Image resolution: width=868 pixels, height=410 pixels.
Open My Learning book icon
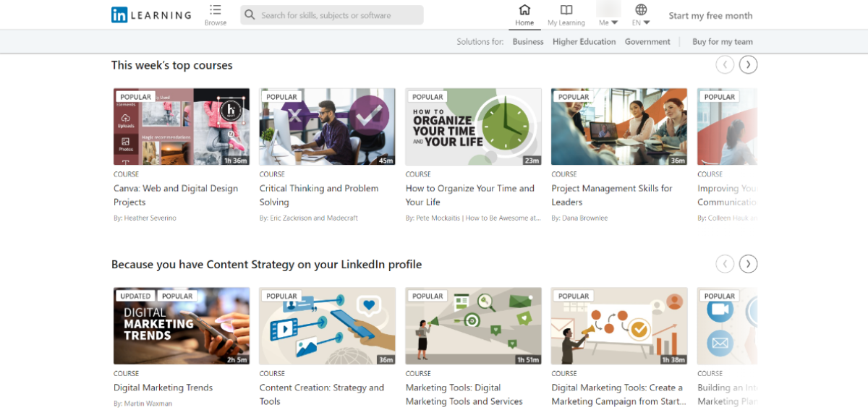566,10
